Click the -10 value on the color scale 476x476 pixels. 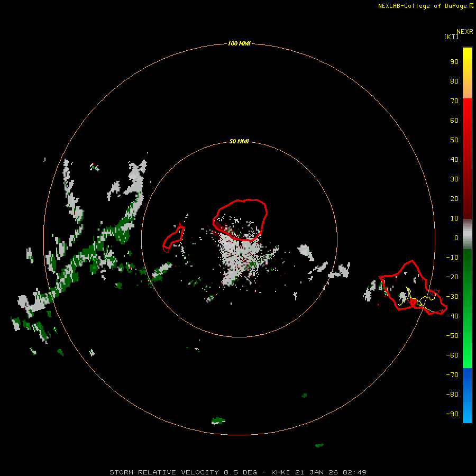click(x=452, y=258)
